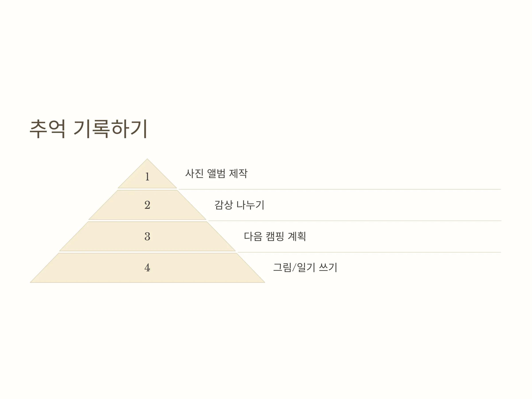Select the 사진 앨범 제작 label
The width and height of the screenshot is (532, 399).
click(x=216, y=173)
